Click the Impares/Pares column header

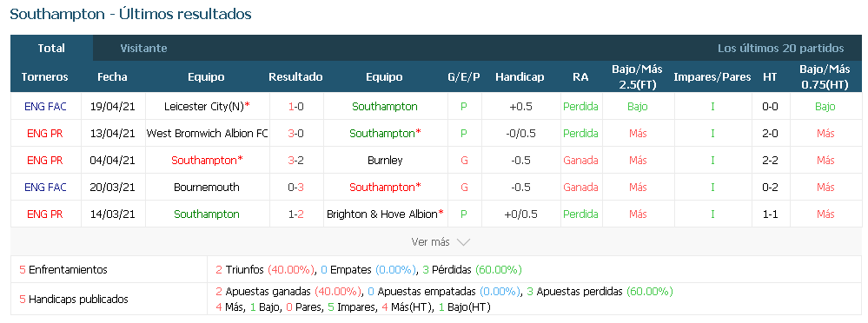712,77
